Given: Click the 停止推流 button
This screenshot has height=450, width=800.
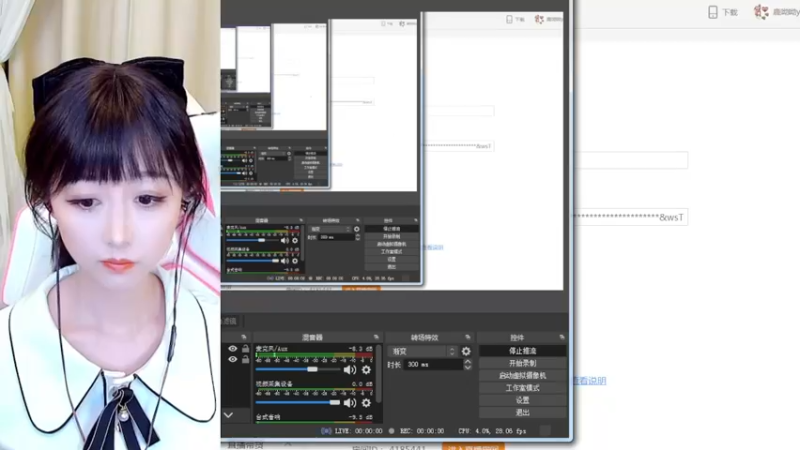Looking at the screenshot, I should point(522,351).
